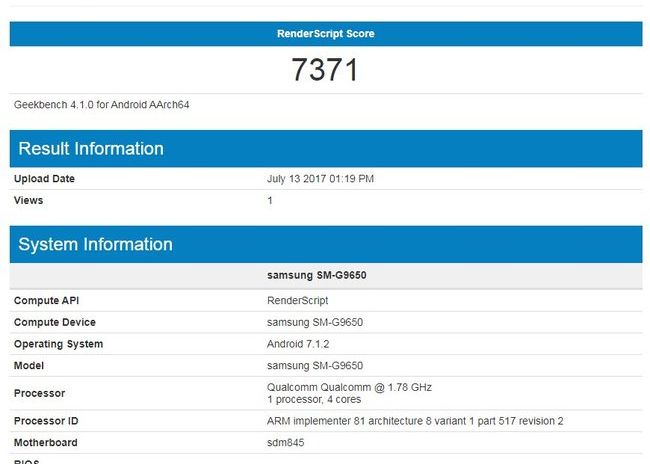Viewport: 650px width, 464px height.
Task: Click the RenderScript Score header bar
Action: (x=325, y=33)
